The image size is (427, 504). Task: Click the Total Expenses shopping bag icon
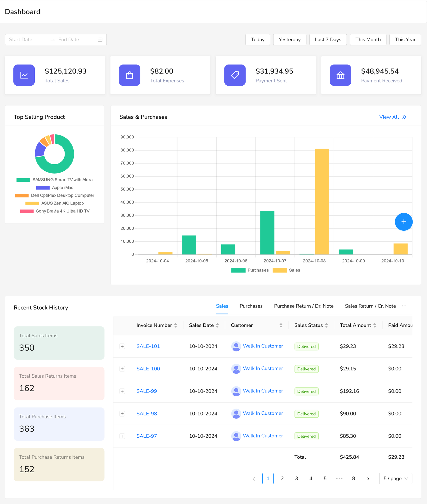(x=129, y=75)
